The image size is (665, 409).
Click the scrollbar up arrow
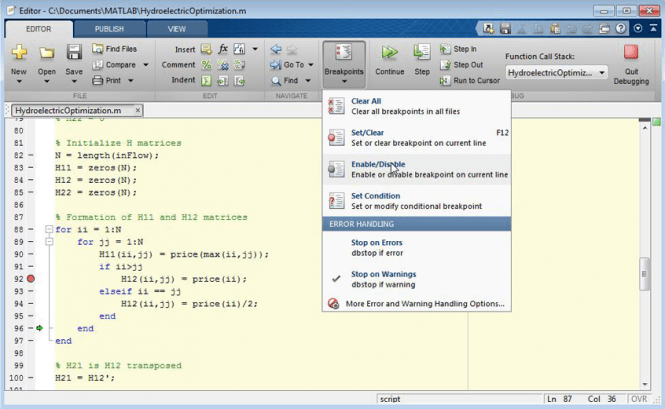pyautogui.click(x=645, y=128)
